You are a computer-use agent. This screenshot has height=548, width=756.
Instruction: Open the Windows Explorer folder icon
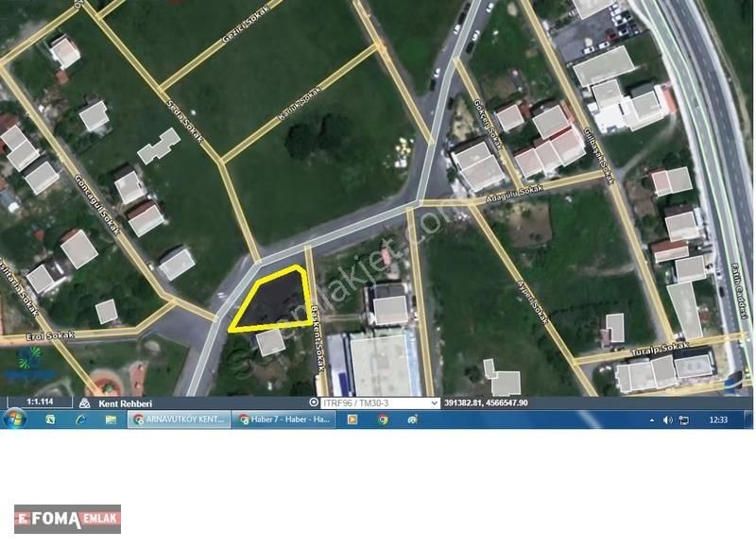click(x=111, y=420)
